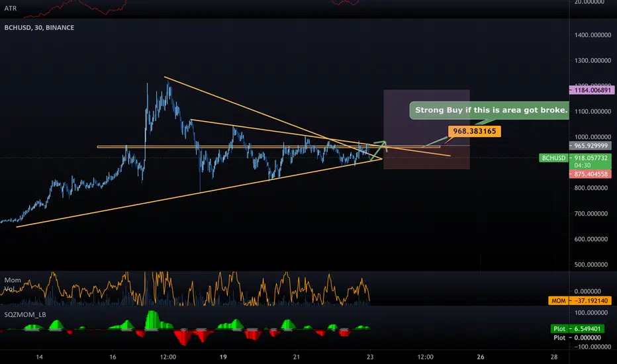This screenshot has width=617, height=364.
Task: Click the 965.929999 gray price tag
Action: (591, 146)
